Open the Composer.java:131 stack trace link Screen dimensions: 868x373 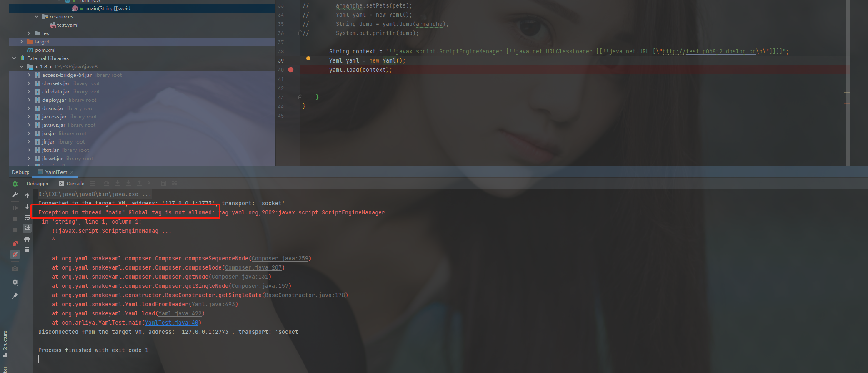(240, 277)
